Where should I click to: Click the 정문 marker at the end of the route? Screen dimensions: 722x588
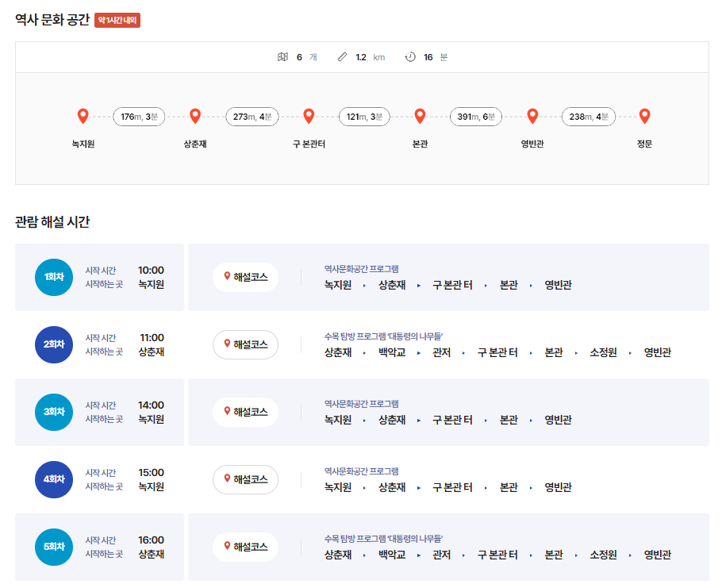(644, 116)
